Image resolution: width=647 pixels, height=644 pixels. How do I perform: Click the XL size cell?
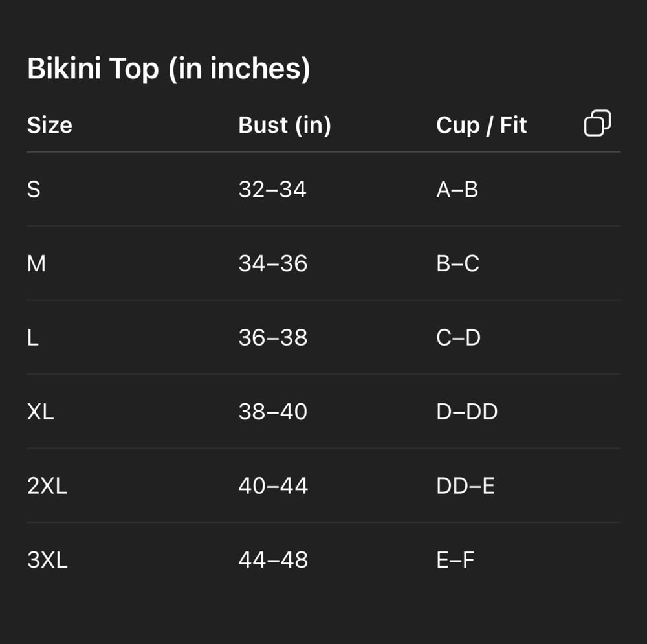point(40,412)
